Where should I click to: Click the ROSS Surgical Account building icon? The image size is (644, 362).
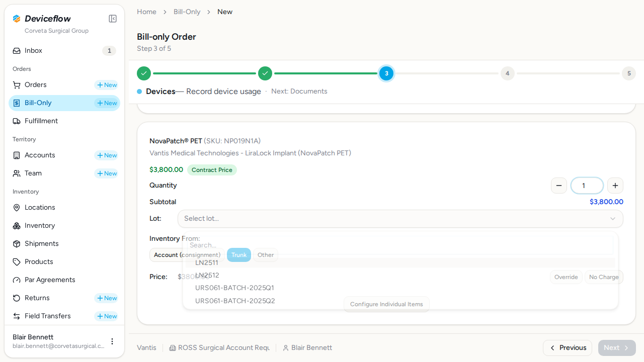(173, 348)
